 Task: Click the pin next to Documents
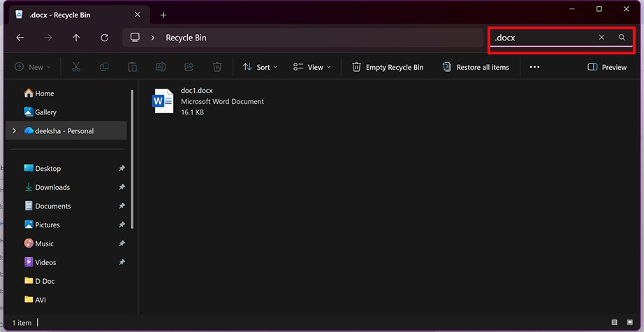pos(122,206)
